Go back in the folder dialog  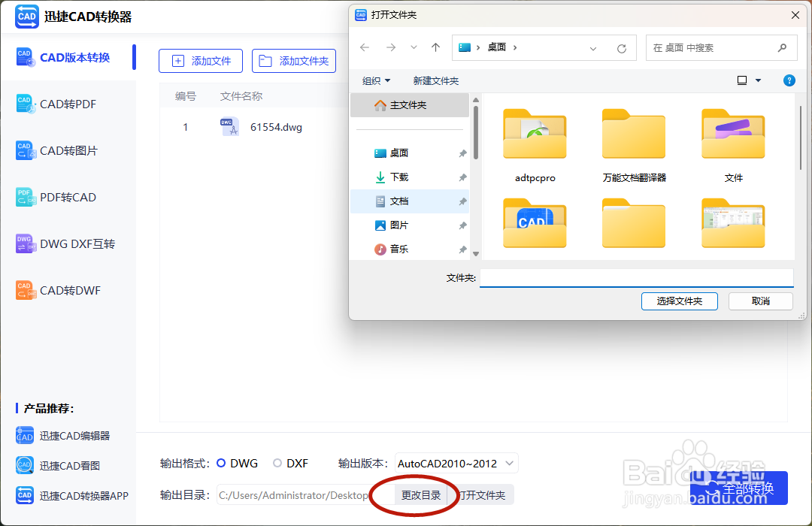365,47
